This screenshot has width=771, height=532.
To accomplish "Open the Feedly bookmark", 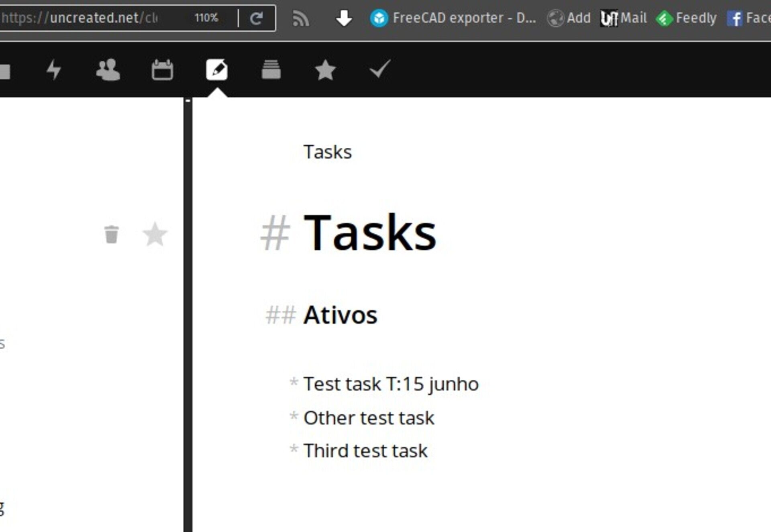I will coord(686,18).
